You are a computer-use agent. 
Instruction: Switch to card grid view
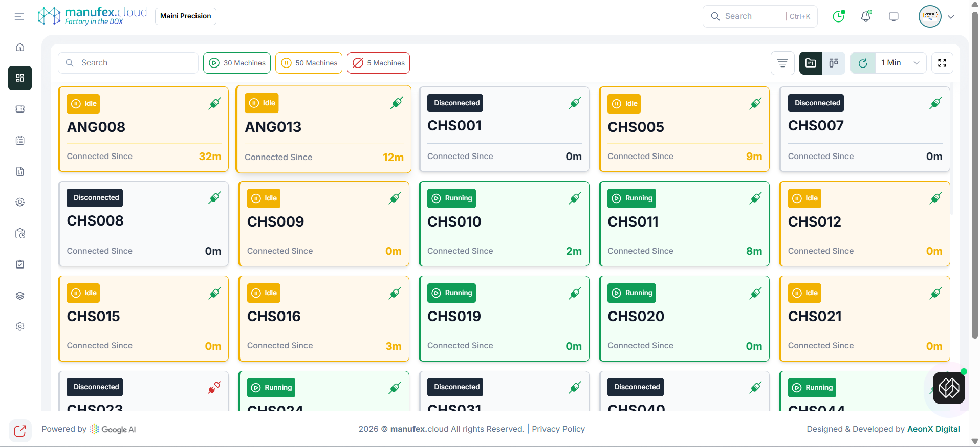(811, 63)
